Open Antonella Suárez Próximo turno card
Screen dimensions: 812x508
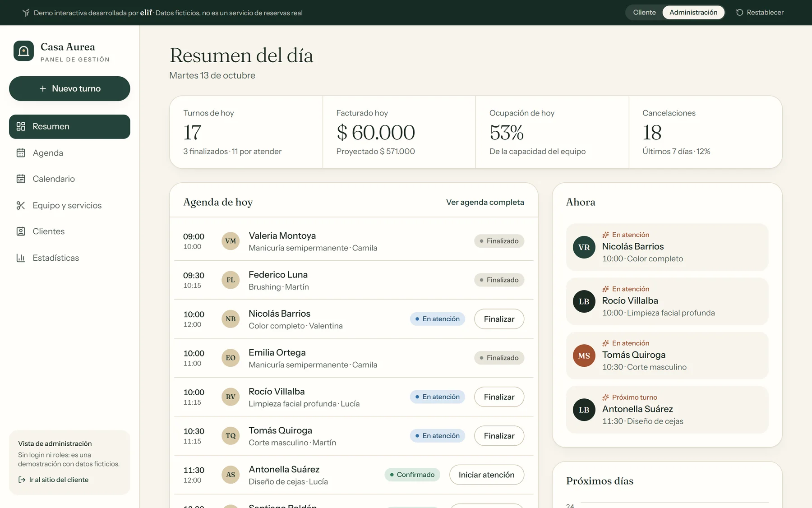pos(667,410)
